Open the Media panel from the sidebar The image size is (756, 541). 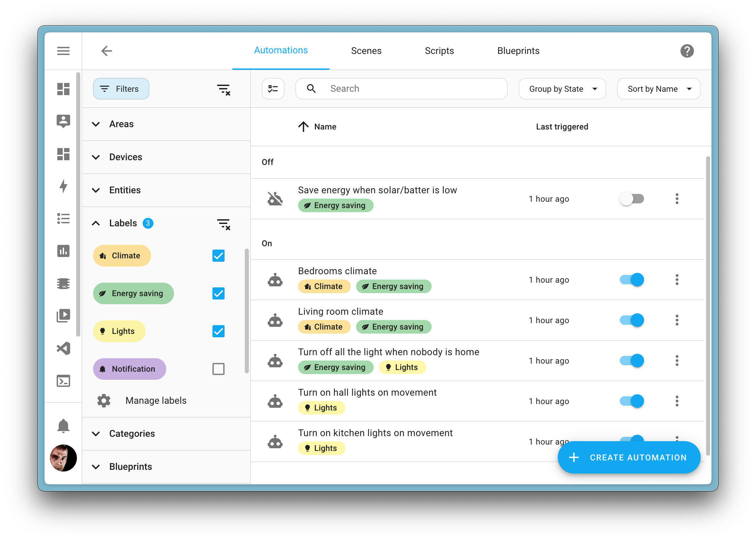click(63, 316)
